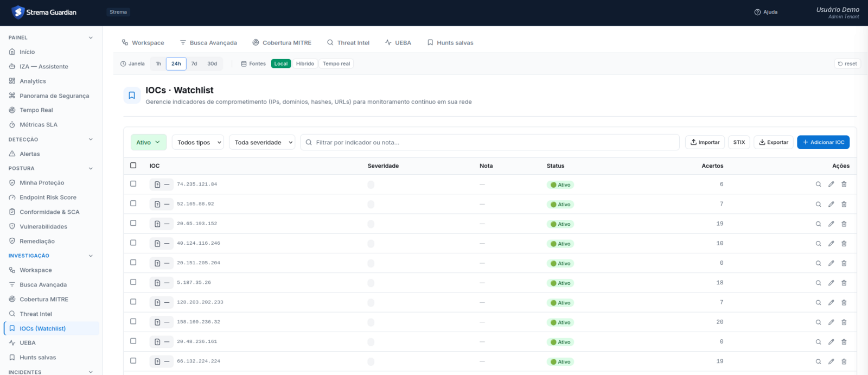Viewport: 868px width, 375px height.
Task: Expand the INCIDENTES sidebar section
Action: coord(91,372)
